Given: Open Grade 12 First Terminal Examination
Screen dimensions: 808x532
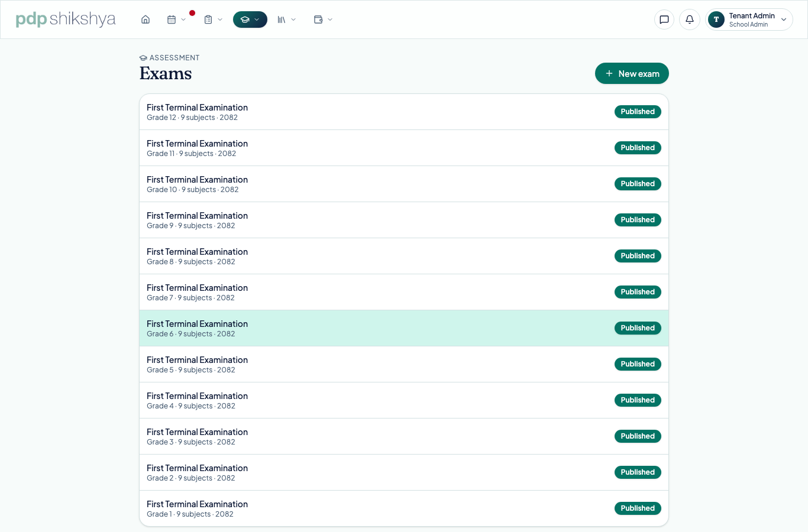Looking at the screenshot, I should pyautogui.click(x=404, y=112).
